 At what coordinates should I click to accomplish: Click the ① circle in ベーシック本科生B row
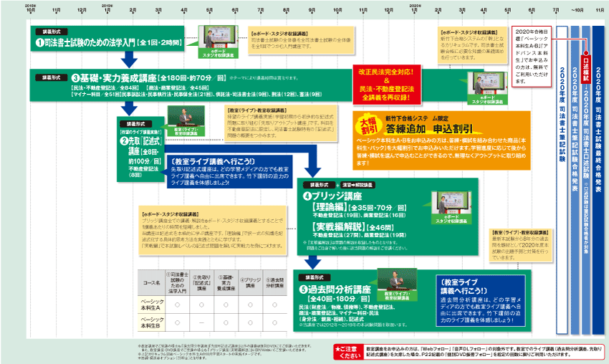[176, 322]
